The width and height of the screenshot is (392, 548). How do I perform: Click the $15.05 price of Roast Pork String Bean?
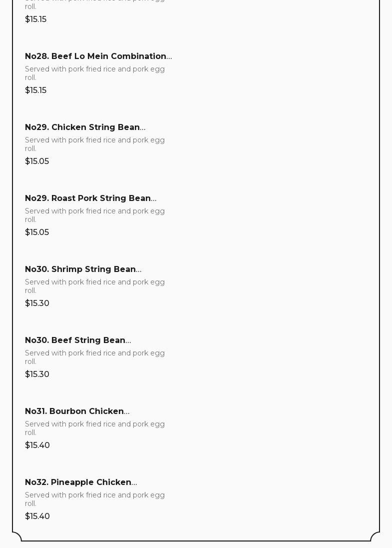[x=37, y=232]
